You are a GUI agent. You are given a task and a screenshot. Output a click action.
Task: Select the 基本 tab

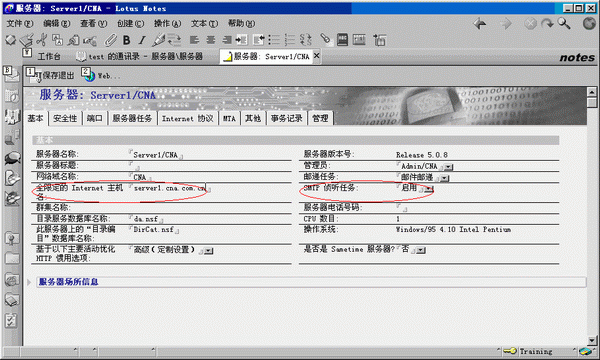coord(36,118)
